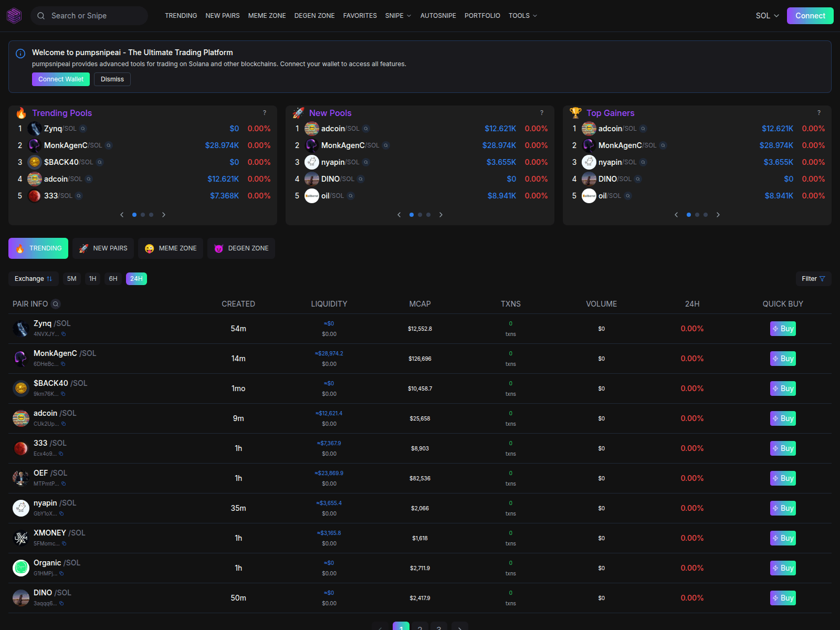
Task: Switch to the 1H timeframe
Action: point(92,279)
